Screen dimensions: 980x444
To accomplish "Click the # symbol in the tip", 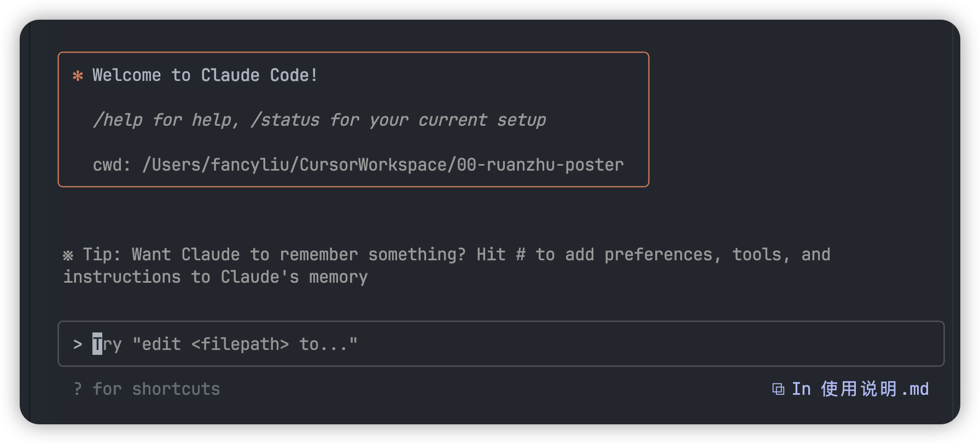I will pos(521,255).
